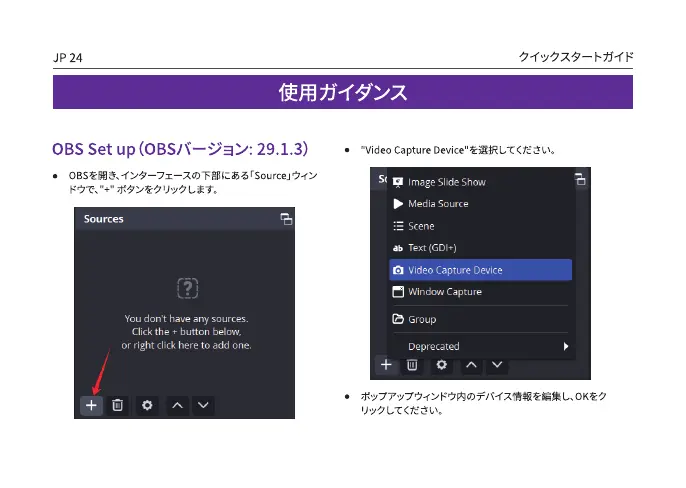Click the move down arrow in the empty Sources panel
This screenshot has height=488, width=686.
(x=203, y=405)
